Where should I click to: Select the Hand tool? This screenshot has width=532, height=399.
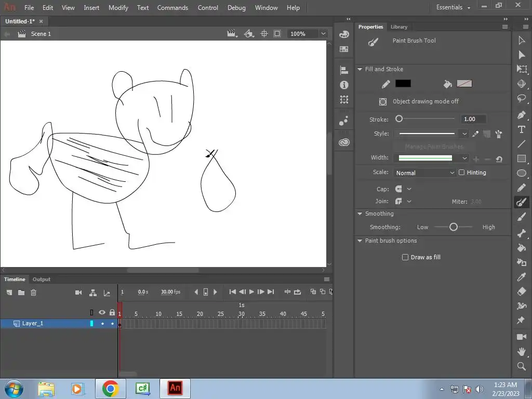click(x=522, y=352)
